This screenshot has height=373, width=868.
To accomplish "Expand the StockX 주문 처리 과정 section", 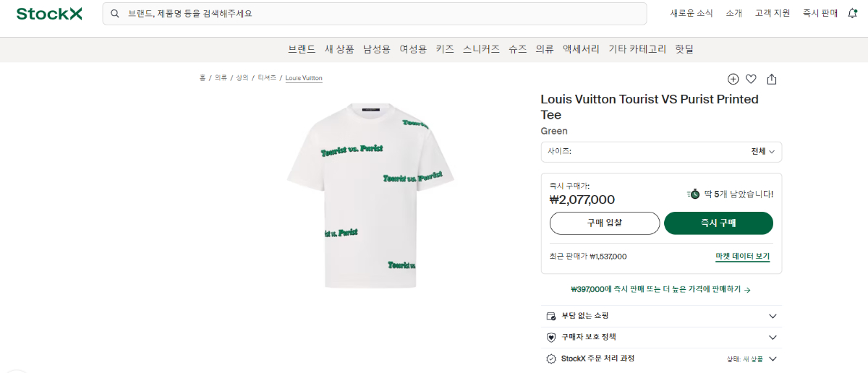I will (x=773, y=359).
